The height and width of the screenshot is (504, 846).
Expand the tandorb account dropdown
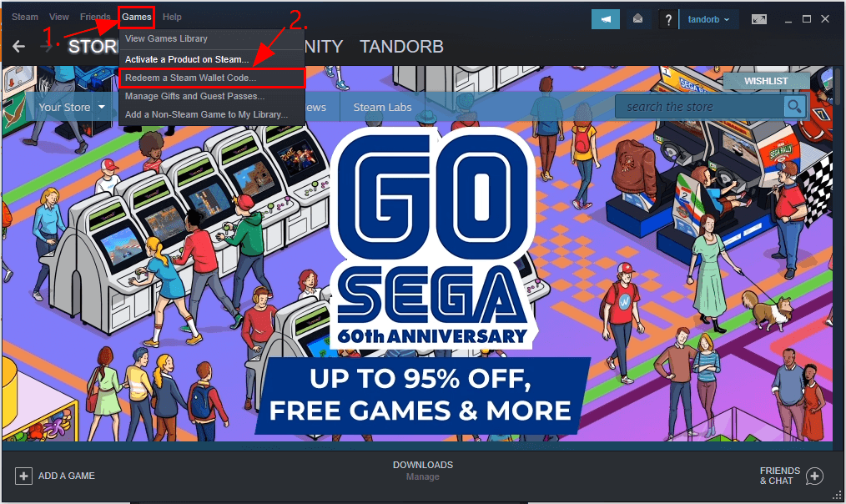point(708,19)
